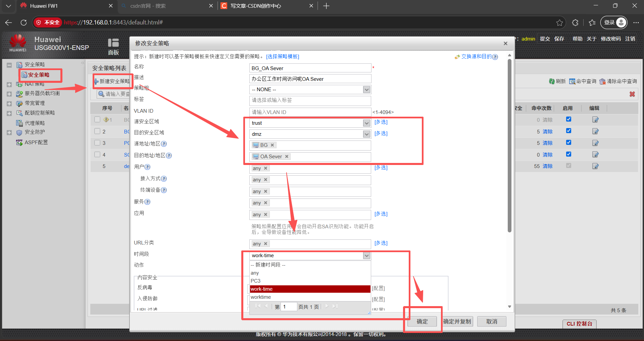Viewport: 644px width, 341px height.
Task: Toggle the 时间段 work-time dropdown arrow
Action: 367,255
